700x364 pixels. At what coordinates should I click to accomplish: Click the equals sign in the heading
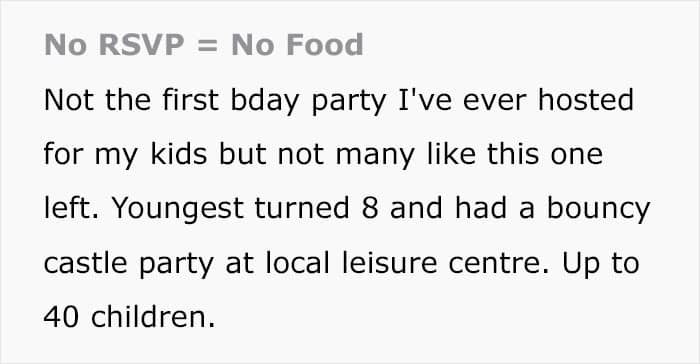coord(207,45)
